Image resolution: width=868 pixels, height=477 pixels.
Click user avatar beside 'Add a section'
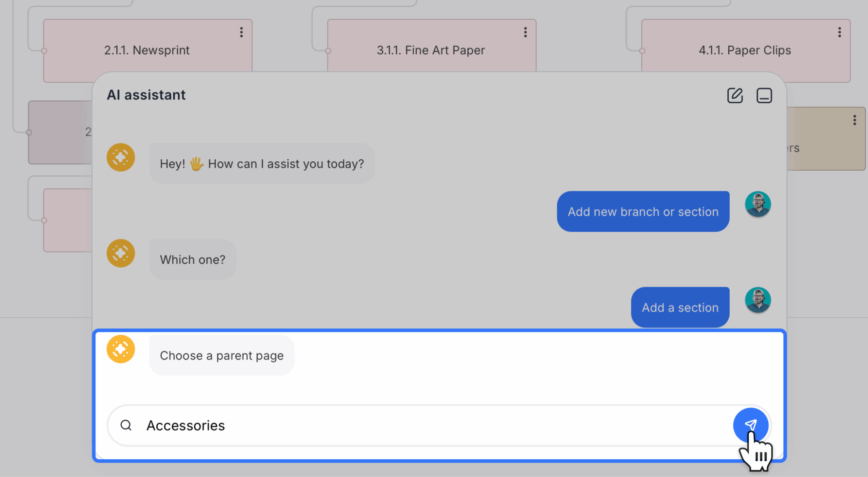click(x=758, y=300)
